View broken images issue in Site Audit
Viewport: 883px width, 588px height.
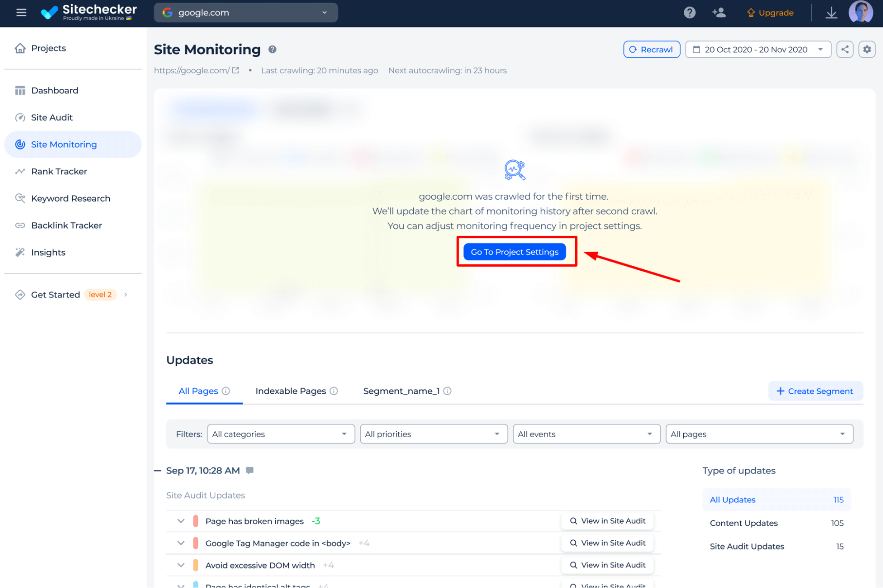coord(607,521)
